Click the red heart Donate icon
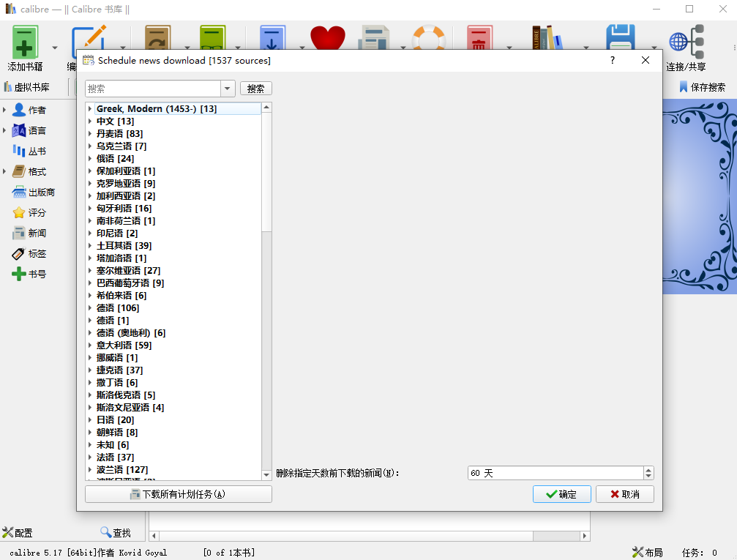 tap(328, 37)
